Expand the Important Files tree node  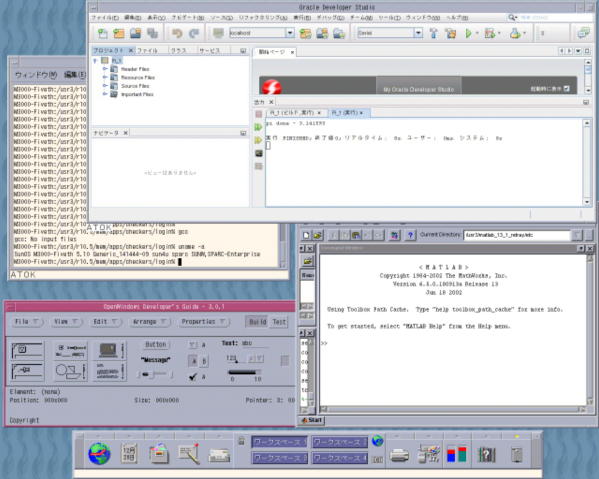point(105,94)
